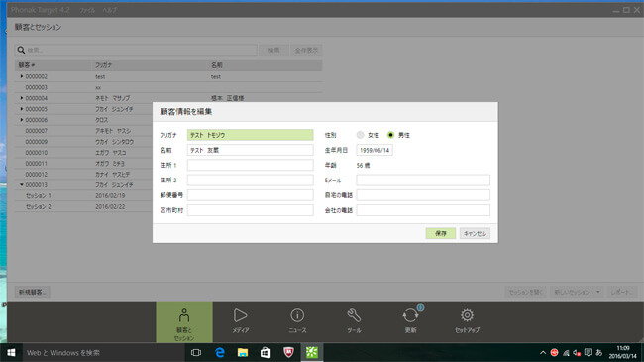This screenshot has width=644, height=362.
Task: Select customer row 0000003
Action: pos(168,87)
